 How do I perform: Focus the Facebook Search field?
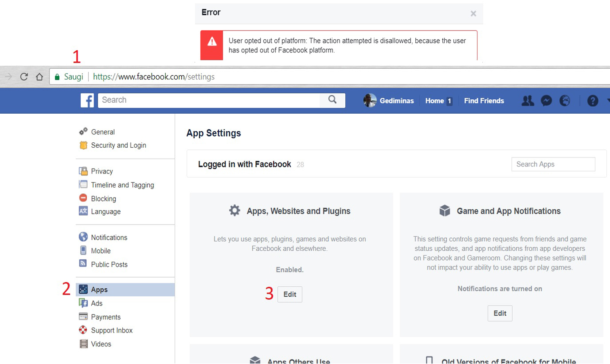[x=209, y=100]
